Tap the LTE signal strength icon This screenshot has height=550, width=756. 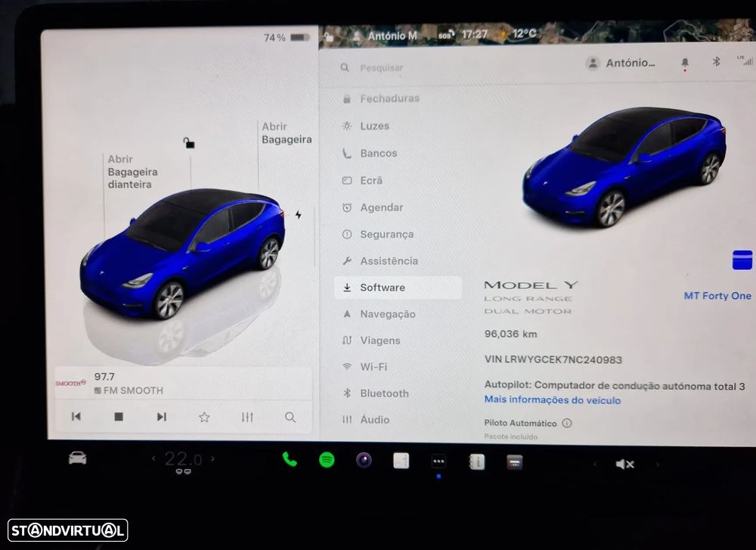point(745,61)
